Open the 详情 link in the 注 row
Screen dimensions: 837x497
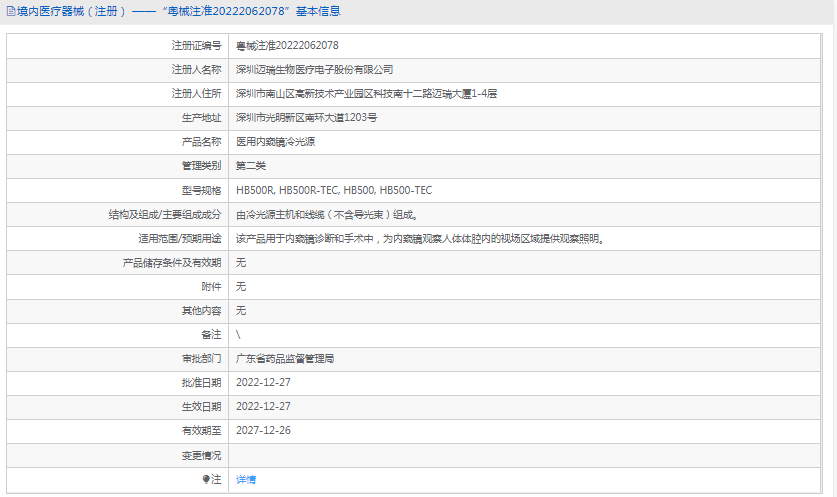pyautogui.click(x=246, y=479)
